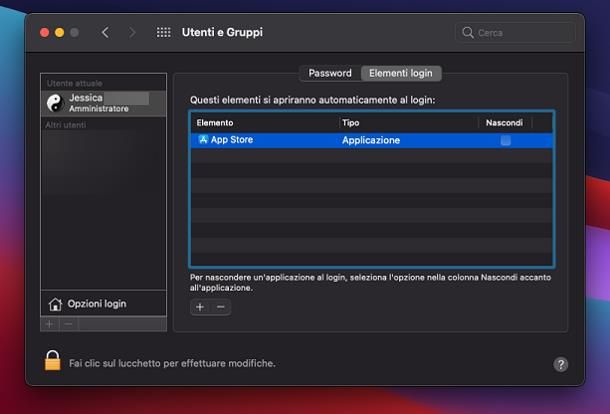Click the Applicazione type cell
This screenshot has width=610, height=414.
point(371,140)
